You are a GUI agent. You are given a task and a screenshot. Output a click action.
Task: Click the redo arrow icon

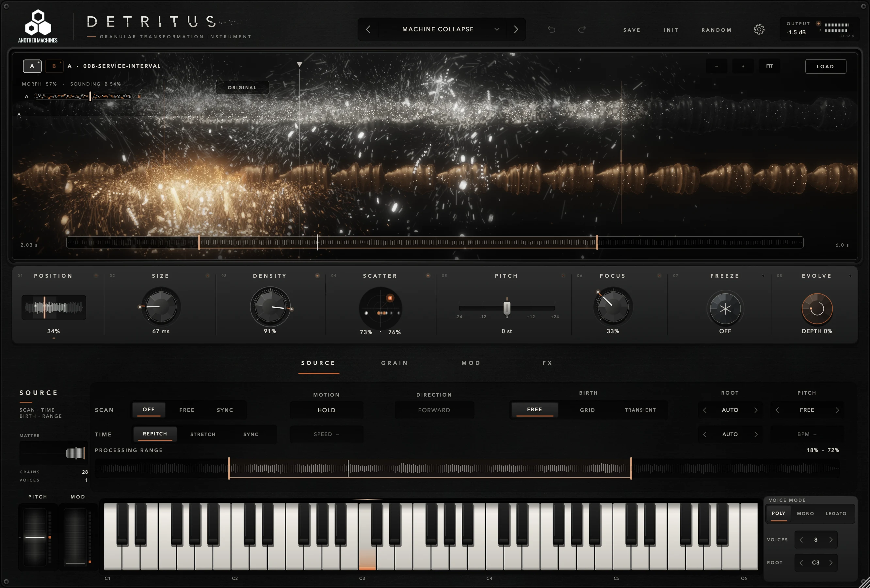click(x=582, y=29)
